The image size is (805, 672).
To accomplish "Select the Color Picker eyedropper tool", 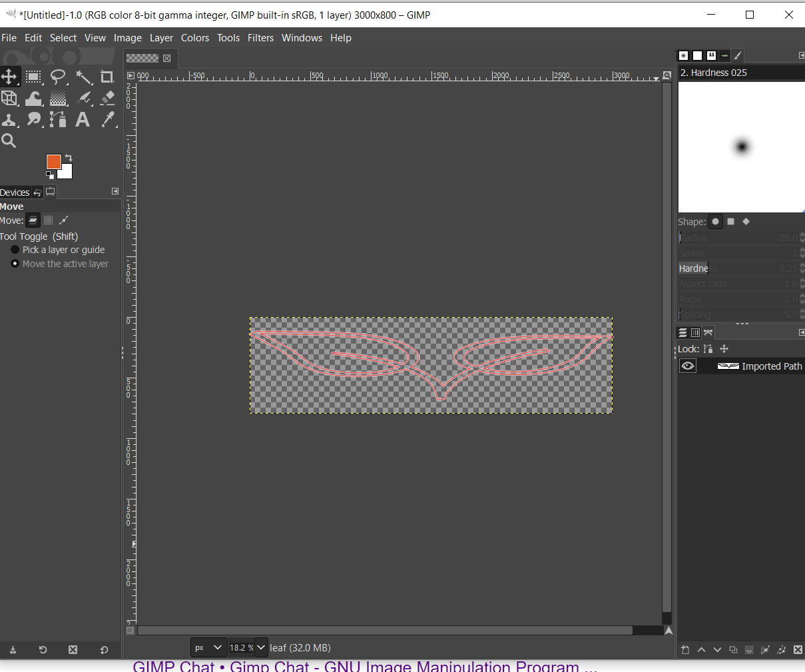I will [108, 120].
